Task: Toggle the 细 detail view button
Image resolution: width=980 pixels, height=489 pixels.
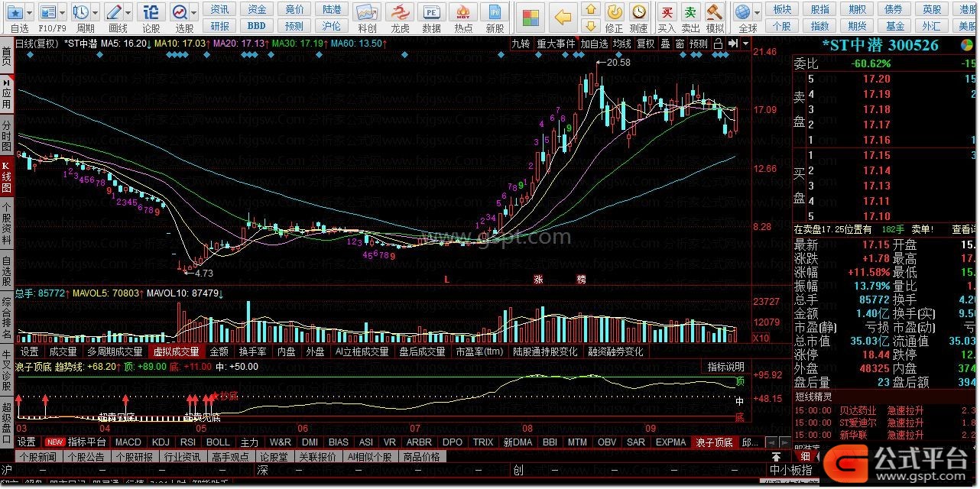Action: (x=805, y=456)
